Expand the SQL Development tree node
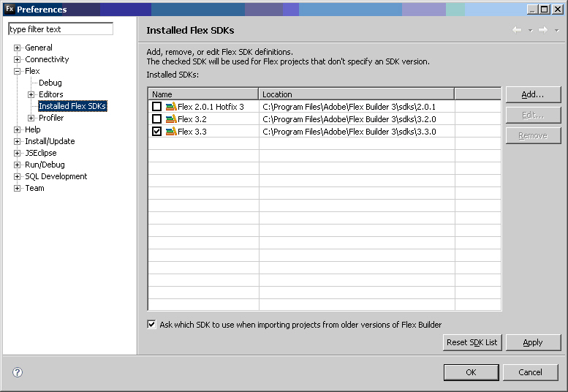The height and width of the screenshot is (392, 568). pos(17,176)
